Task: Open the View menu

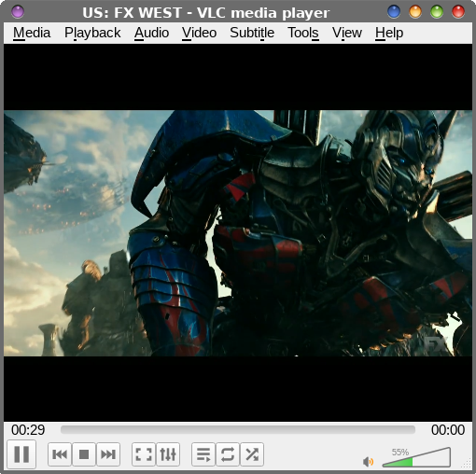Action: coord(347,33)
